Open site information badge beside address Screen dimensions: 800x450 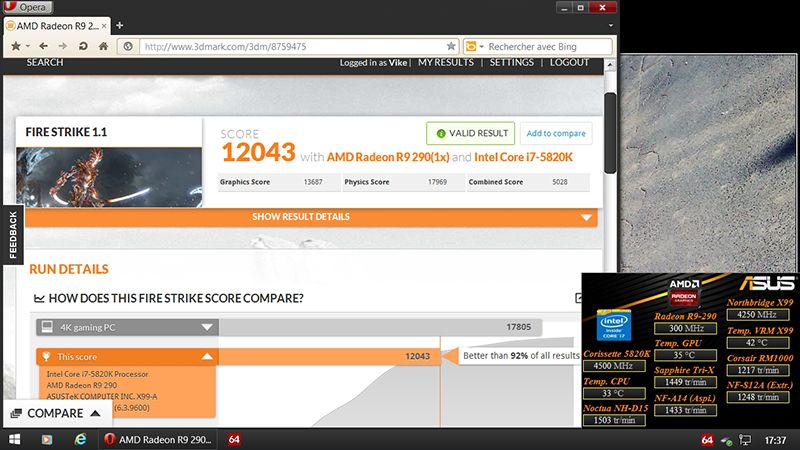click(x=128, y=46)
